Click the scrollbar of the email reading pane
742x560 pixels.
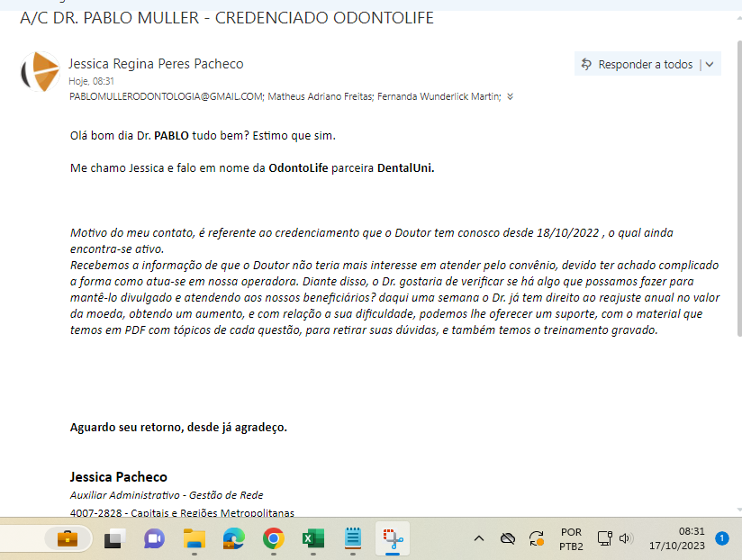pyautogui.click(x=739, y=189)
